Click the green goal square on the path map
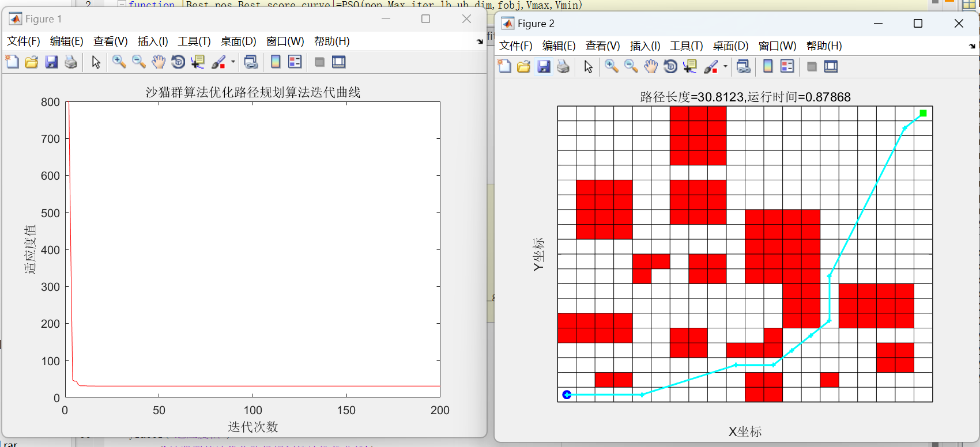 (923, 113)
